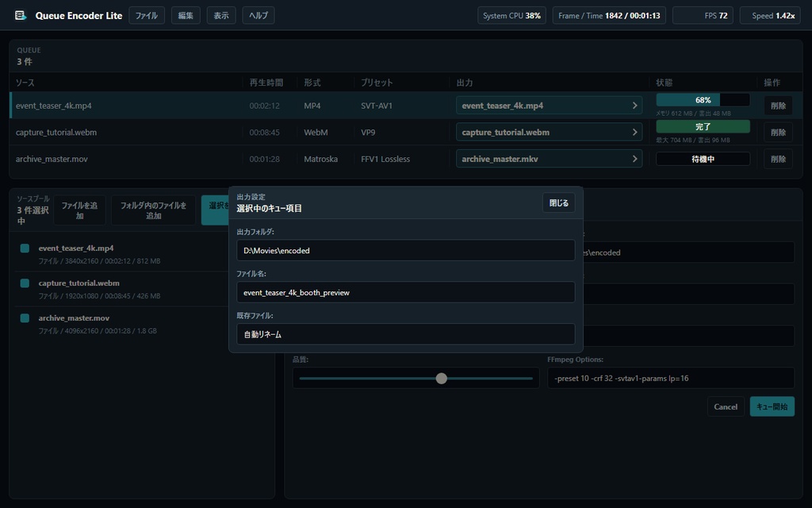812x508 pixels.
Task: Click the Queue Encoder Lite app logo icon
Action: coord(20,16)
